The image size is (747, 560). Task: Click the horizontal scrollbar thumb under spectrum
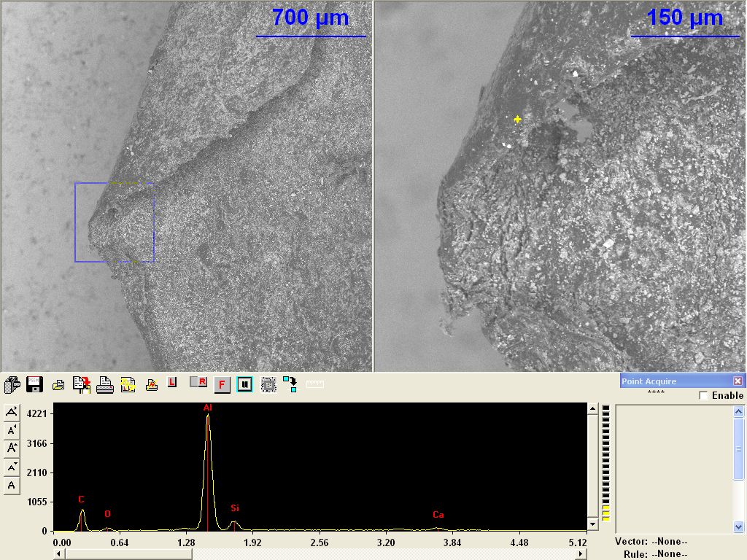pyautogui.click(x=128, y=554)
